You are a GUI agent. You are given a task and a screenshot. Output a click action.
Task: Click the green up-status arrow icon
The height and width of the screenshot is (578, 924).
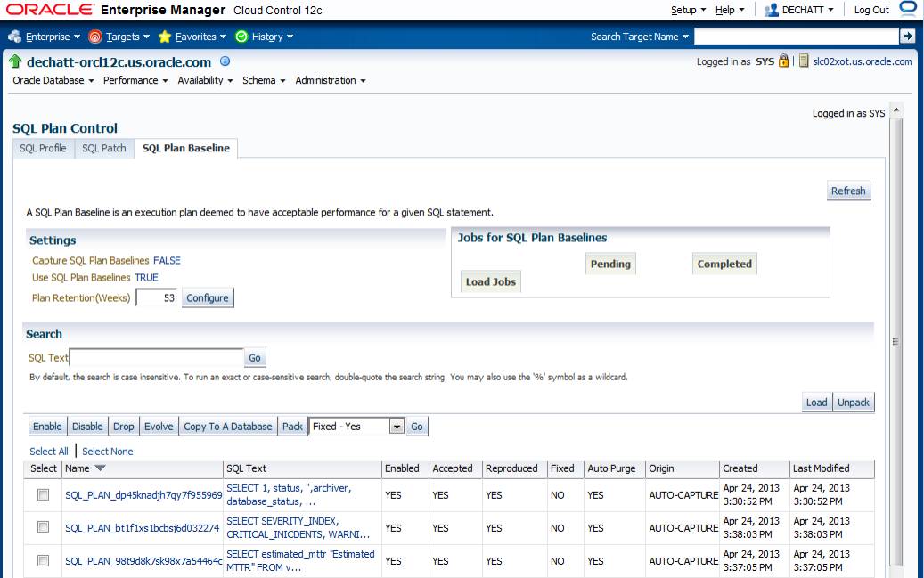tap(15, 61)
